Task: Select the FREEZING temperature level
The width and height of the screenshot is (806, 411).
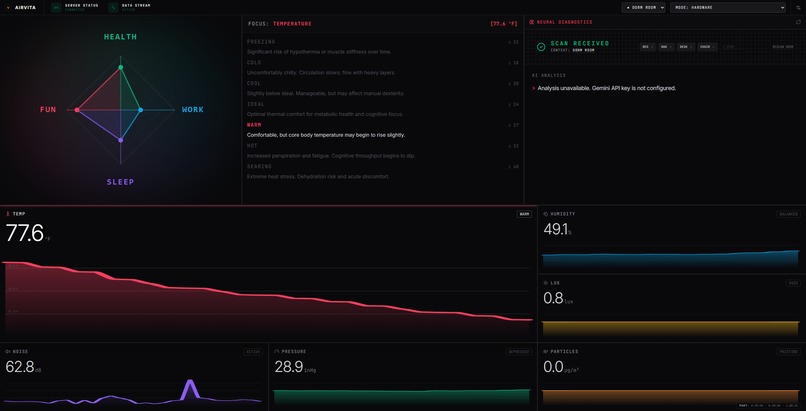Action: click(x=382, y=47)
